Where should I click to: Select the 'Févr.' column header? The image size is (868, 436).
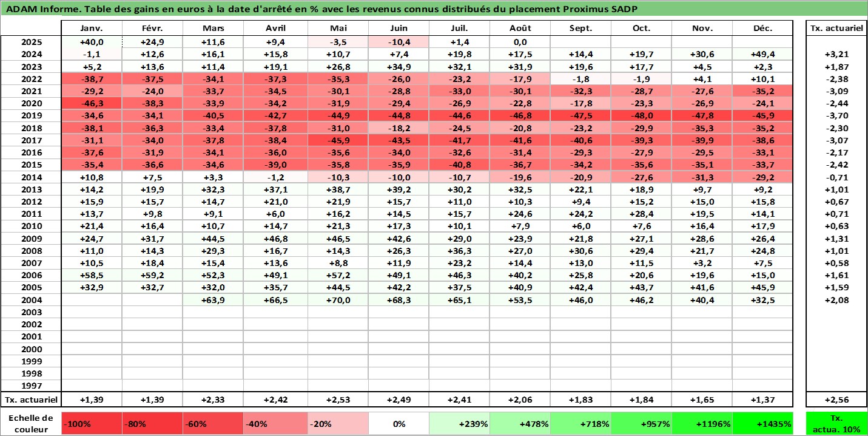coord(153,29)
